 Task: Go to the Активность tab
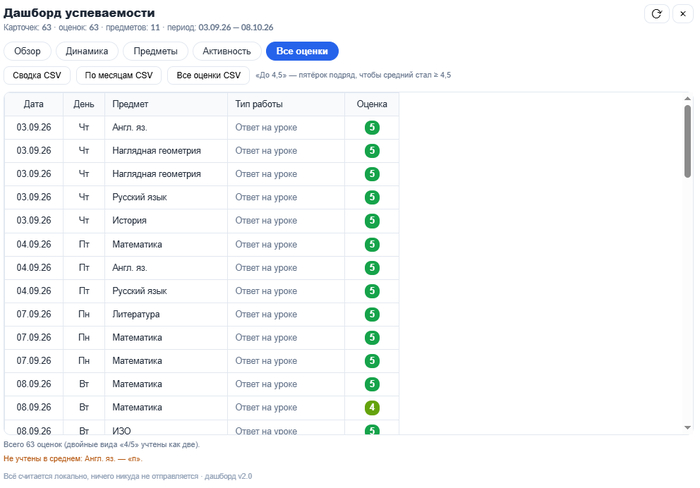(x=227, y=51)
